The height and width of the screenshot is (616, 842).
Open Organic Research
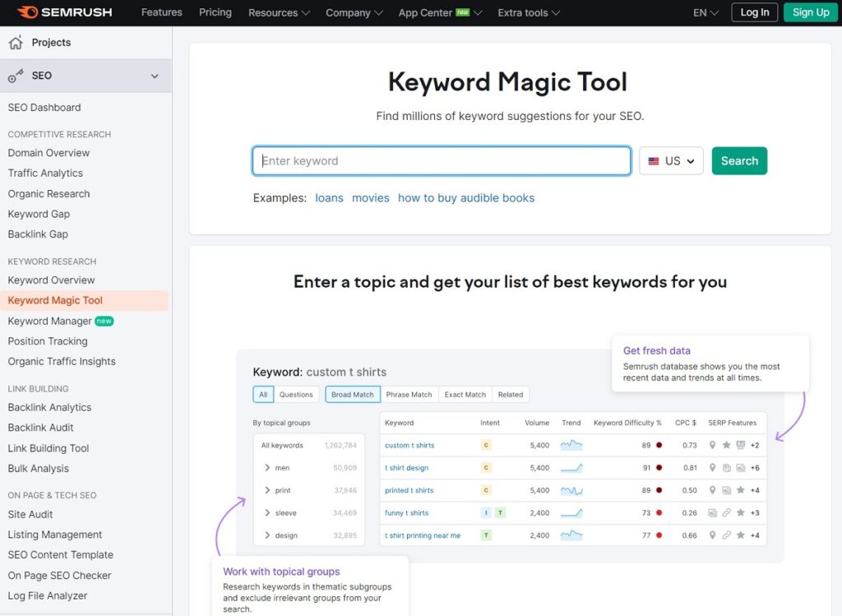[x=49, y=194]
